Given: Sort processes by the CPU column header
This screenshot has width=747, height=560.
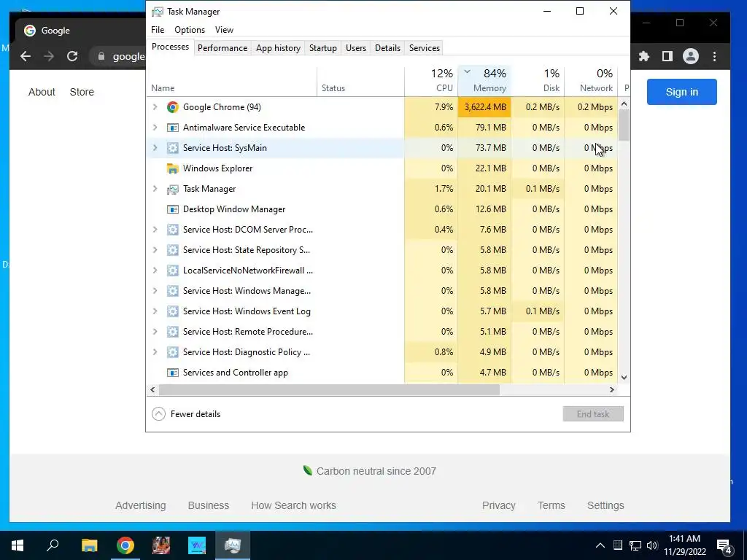Looking at the screenshot, I should [431, 81].
